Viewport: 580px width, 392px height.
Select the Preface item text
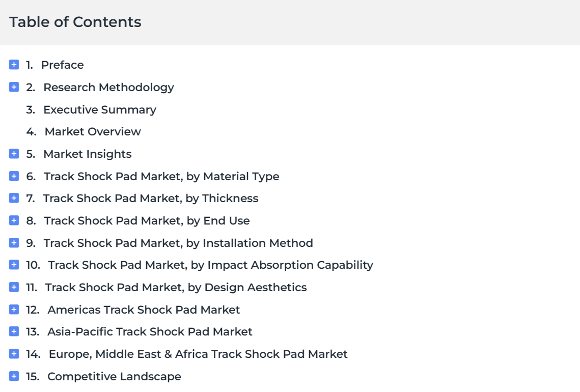[x=63, y=65]
